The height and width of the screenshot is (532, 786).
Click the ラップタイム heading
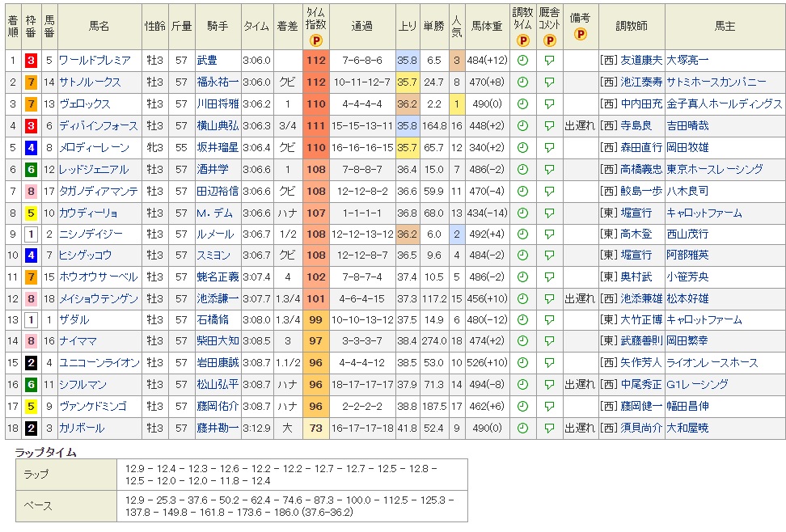[x=45, y=452]
